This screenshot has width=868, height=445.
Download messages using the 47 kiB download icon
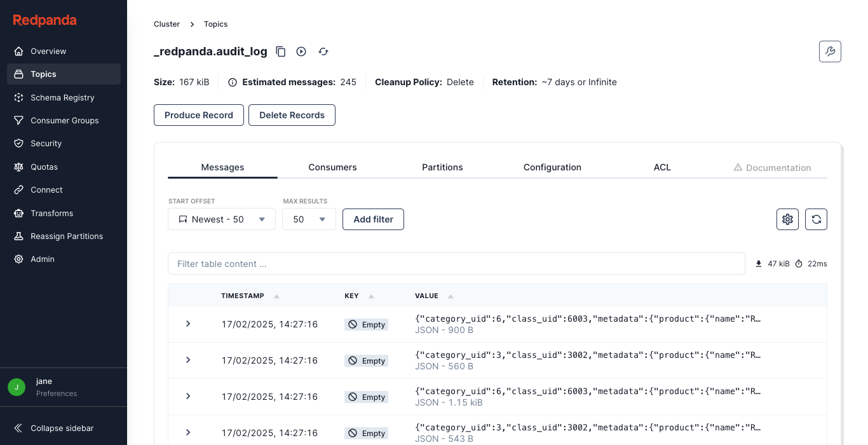pos(759,263)
